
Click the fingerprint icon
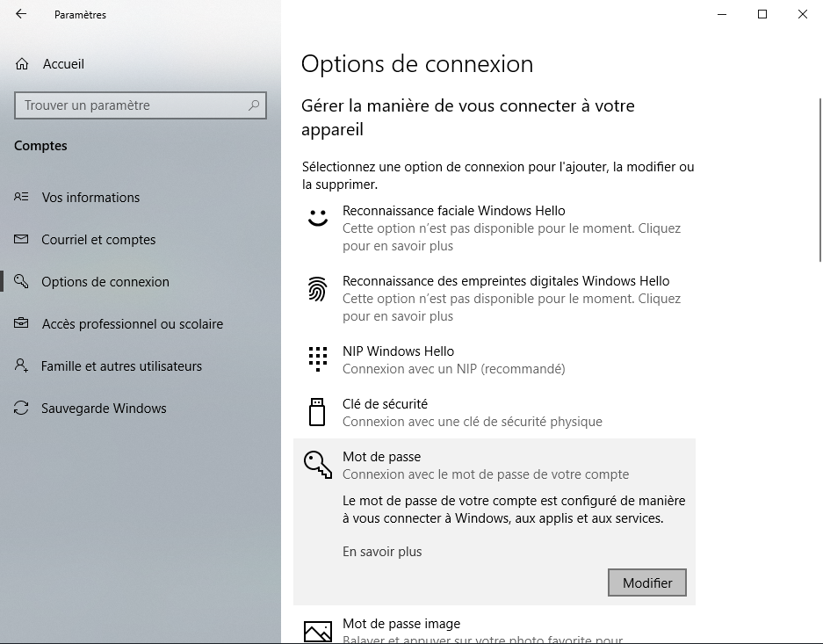point(317,289)
